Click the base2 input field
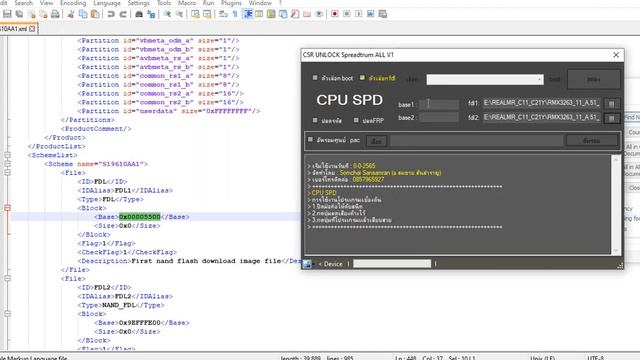This screenshot has width=640, height=360. [439, 118]
